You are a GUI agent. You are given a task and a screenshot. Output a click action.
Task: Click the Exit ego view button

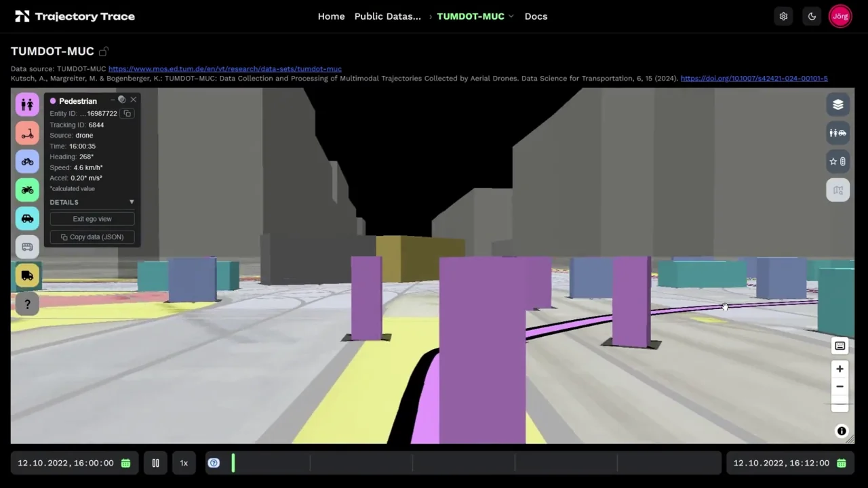pyautogui.click(x=92, y=219)
